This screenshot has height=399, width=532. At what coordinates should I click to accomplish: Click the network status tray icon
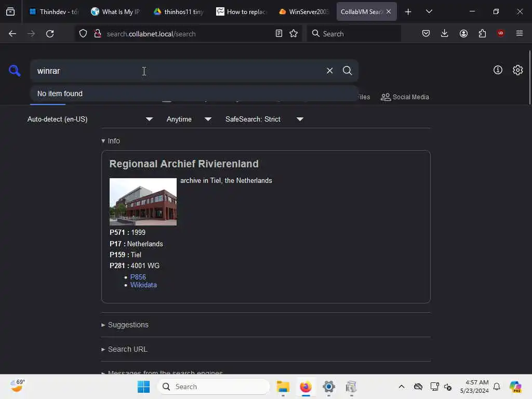[x=434, y=387]
